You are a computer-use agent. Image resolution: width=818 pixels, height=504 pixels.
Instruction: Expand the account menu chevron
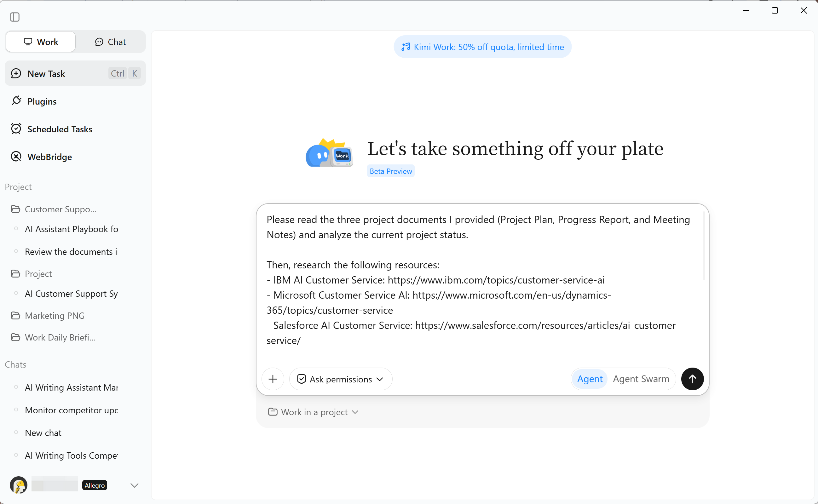[134, 485]
